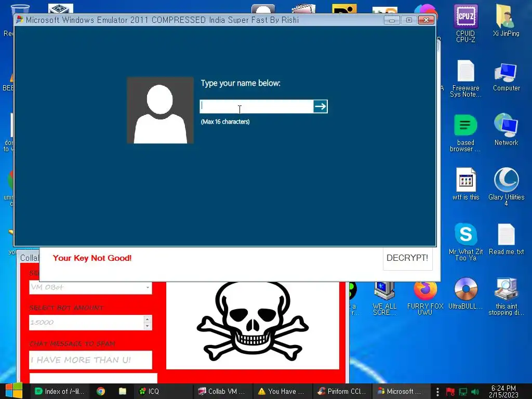This screenshot has width=532, height=399.
Task: Open Chrome from the taskbar
Action: [101, 391]
